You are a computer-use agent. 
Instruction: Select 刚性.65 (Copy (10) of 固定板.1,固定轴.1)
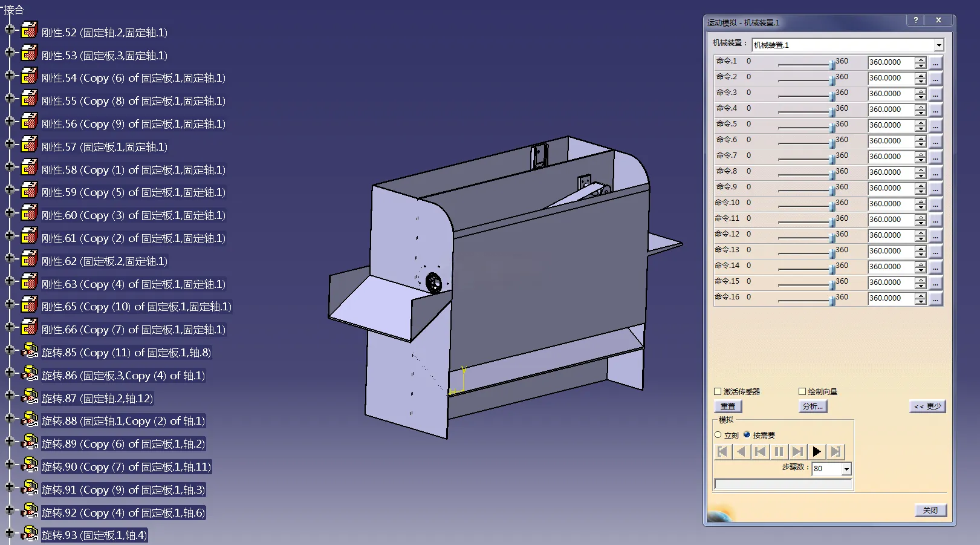[137, 307]
